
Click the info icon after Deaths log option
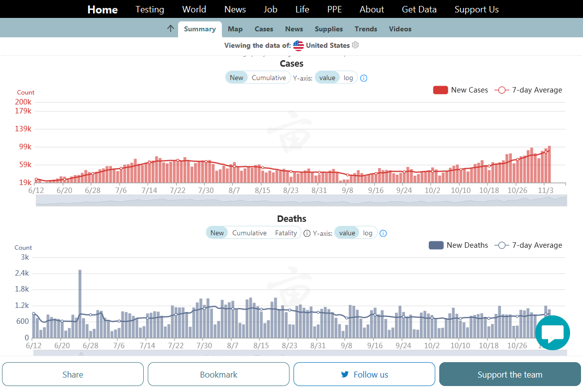[x=383, y=233]
